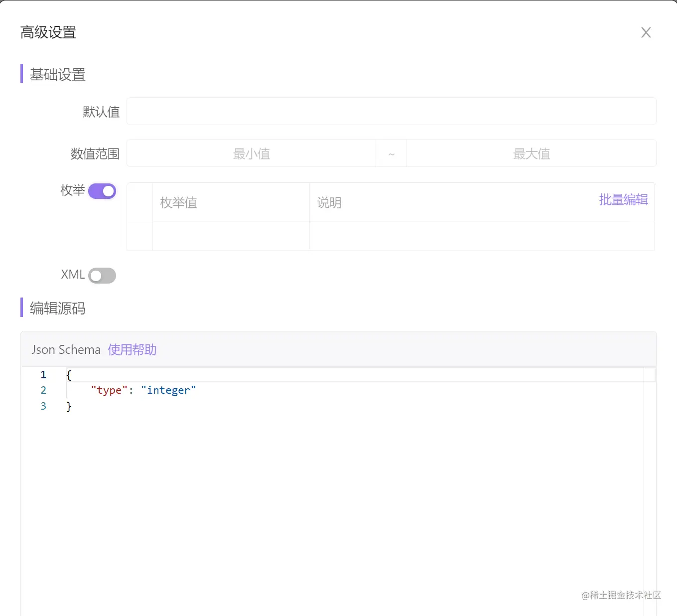Focus the 最小值 minimum value input

(x=251, y=153)
